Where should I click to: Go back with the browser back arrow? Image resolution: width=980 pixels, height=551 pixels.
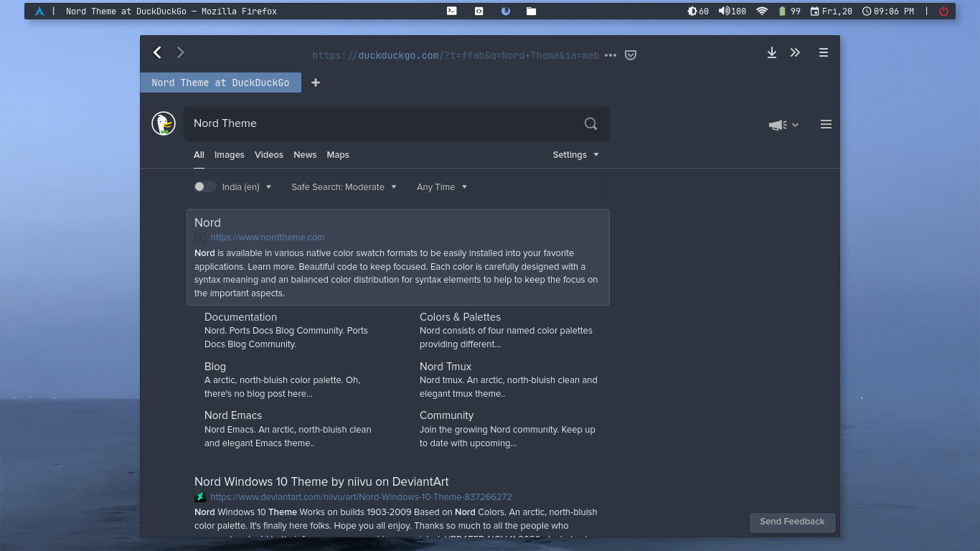click(x=157, y=52)
